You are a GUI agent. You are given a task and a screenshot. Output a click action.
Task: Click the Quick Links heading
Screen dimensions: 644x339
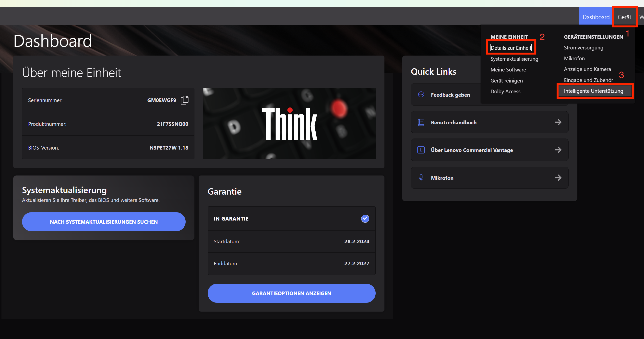click(x=433, y=72)
